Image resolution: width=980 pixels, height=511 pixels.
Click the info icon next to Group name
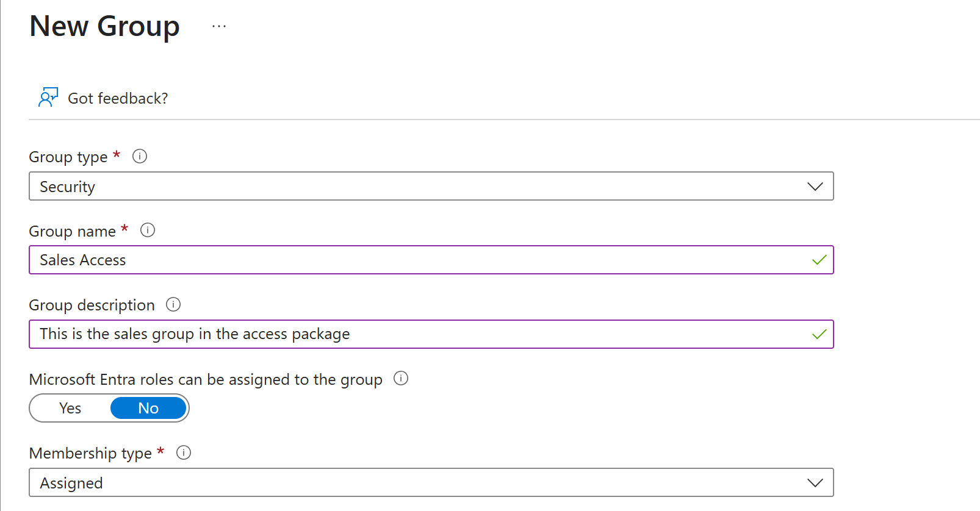coord(148,230)
